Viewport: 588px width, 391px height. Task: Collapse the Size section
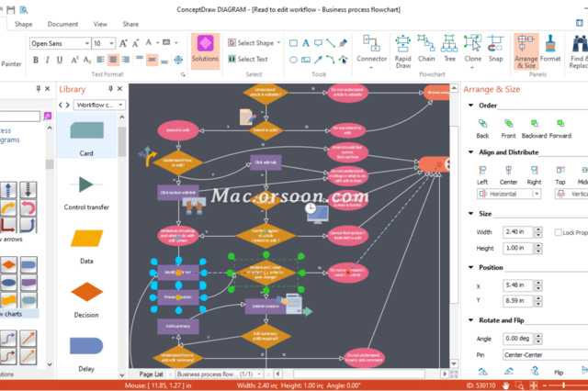coord(471,214)
